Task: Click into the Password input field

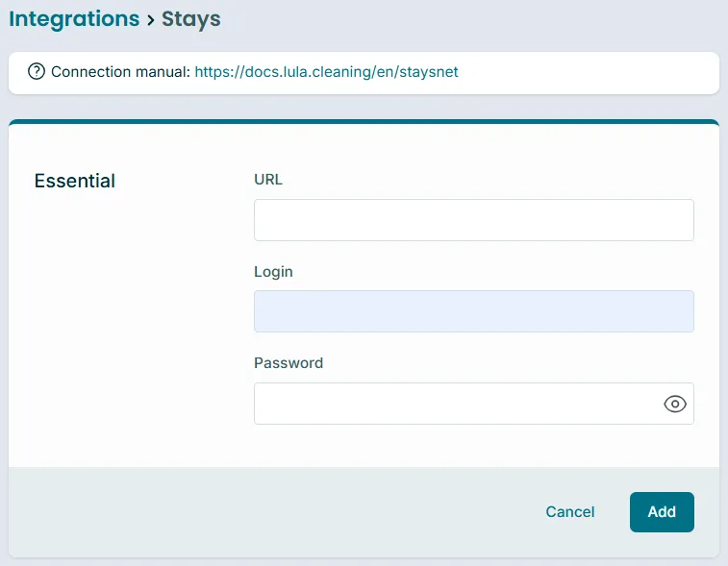Action: click(x=473, y=404)
